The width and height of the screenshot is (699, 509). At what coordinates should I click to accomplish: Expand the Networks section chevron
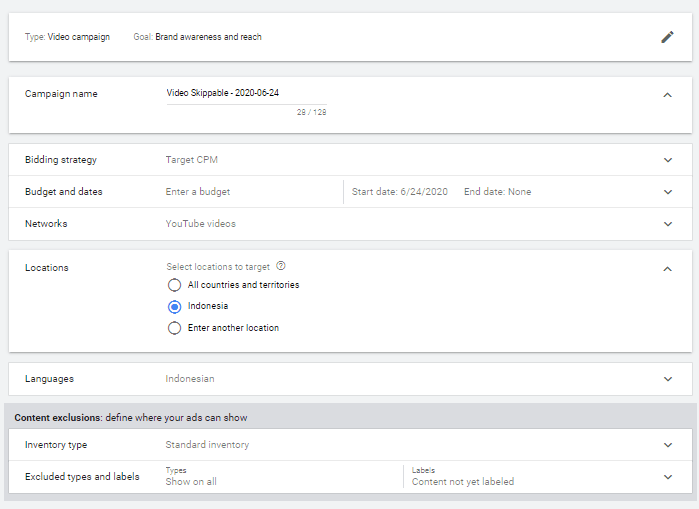[668, 224]
